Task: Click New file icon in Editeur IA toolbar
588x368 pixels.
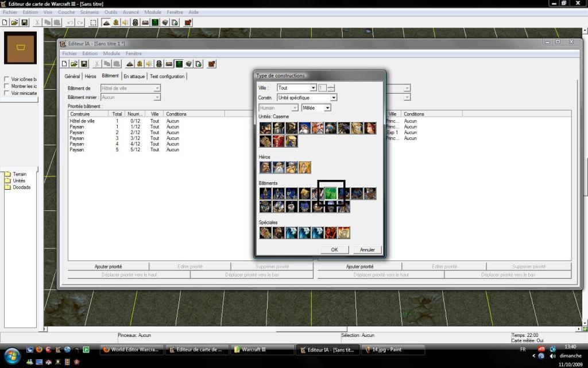Action: (x=64, y=64)
